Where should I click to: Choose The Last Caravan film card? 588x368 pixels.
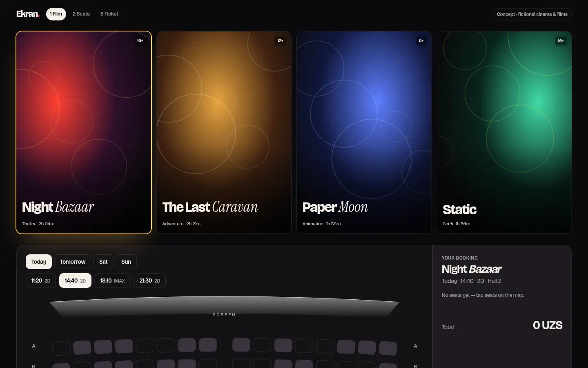(x=224, y=132)
